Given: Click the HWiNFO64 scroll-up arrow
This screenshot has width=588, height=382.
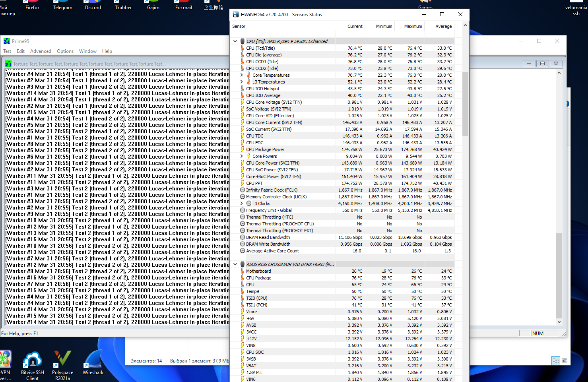Looking at the screenshot, I should [465, 25].
